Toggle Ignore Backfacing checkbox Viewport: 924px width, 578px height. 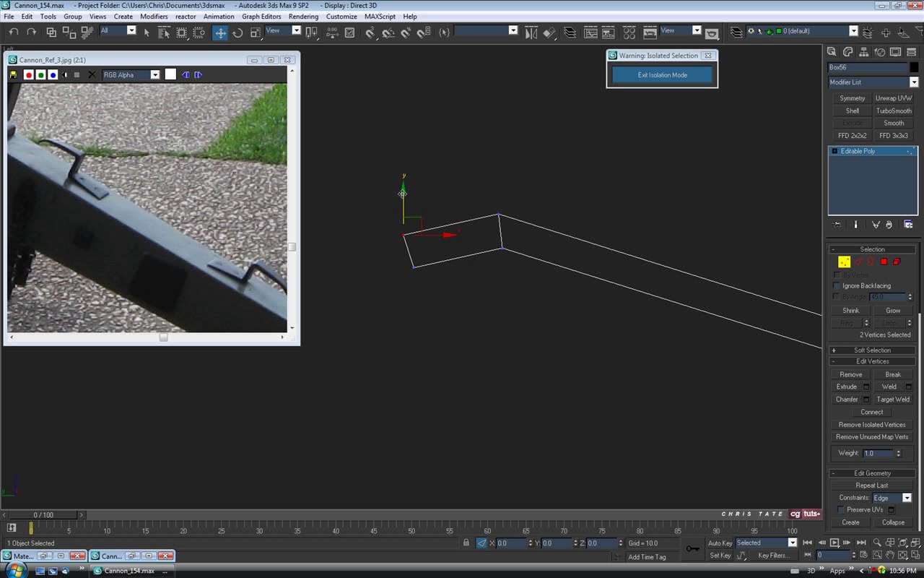pyautogui.click(x=837, y=285)
